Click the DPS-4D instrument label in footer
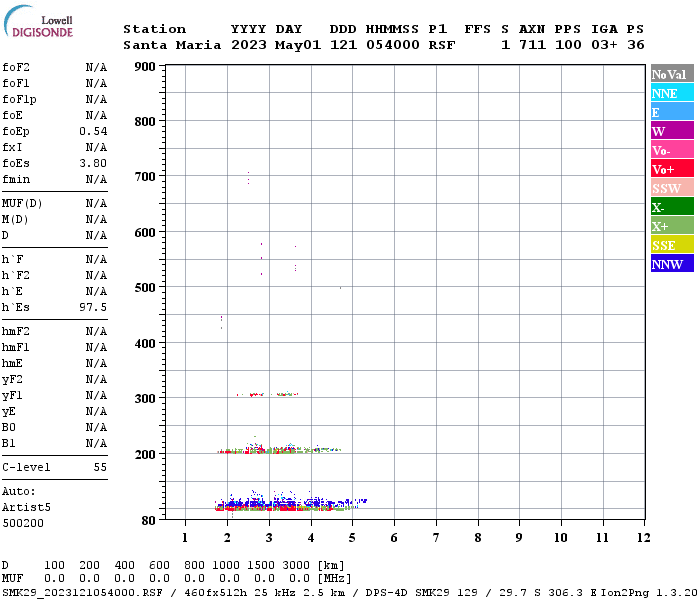This screenshot has width=700, height=600. tap(387, 593)
